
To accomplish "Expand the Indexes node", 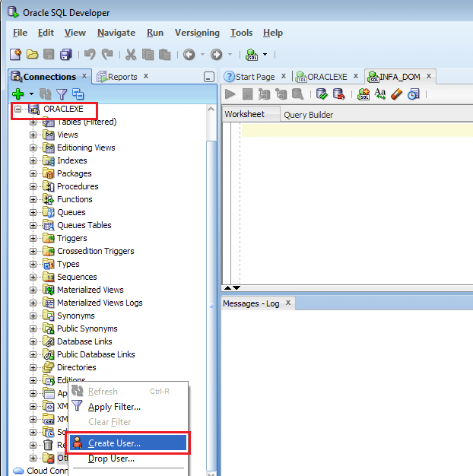I will [33, 160].
